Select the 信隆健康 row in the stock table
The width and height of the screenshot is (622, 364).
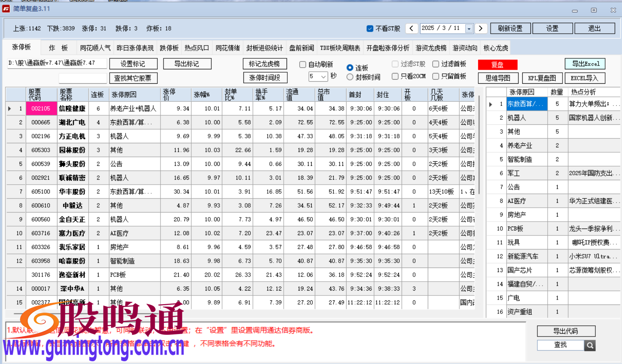pyautogui.click(x=72, y=108)
